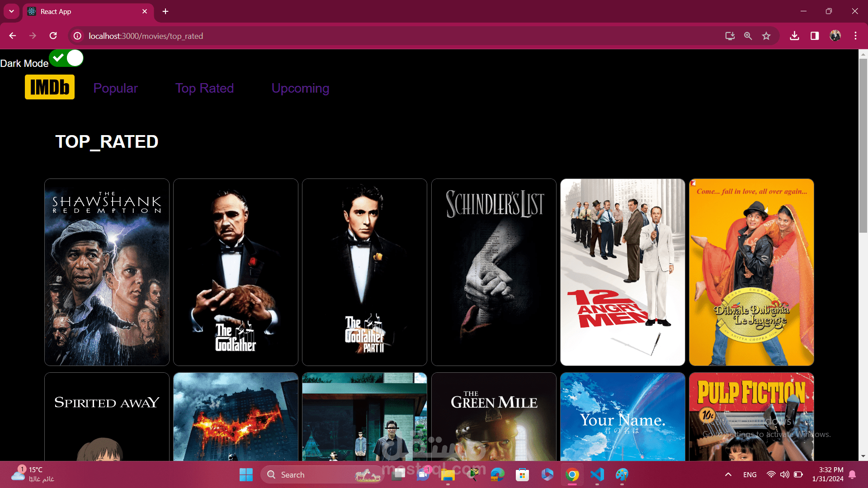Launch Microsoft Edge from the taskbar

click(x=497, y=475)
